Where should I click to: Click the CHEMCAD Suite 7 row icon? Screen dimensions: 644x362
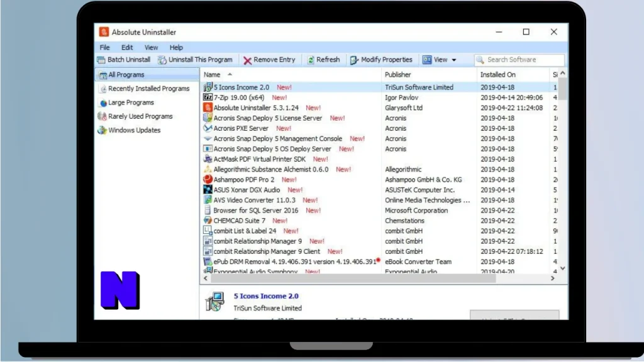[208, 221]
